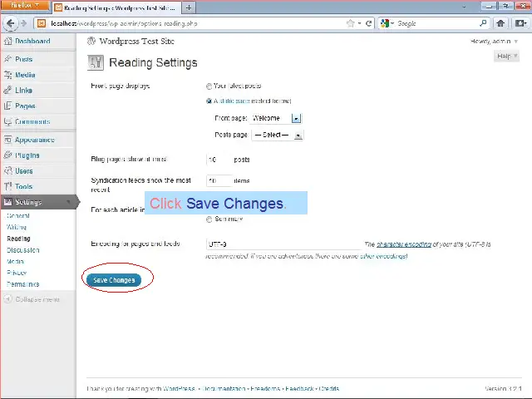Screen dimensions: 532x399
Task: Click the Settings icon in the sidebar
Action: pos(8,202)
